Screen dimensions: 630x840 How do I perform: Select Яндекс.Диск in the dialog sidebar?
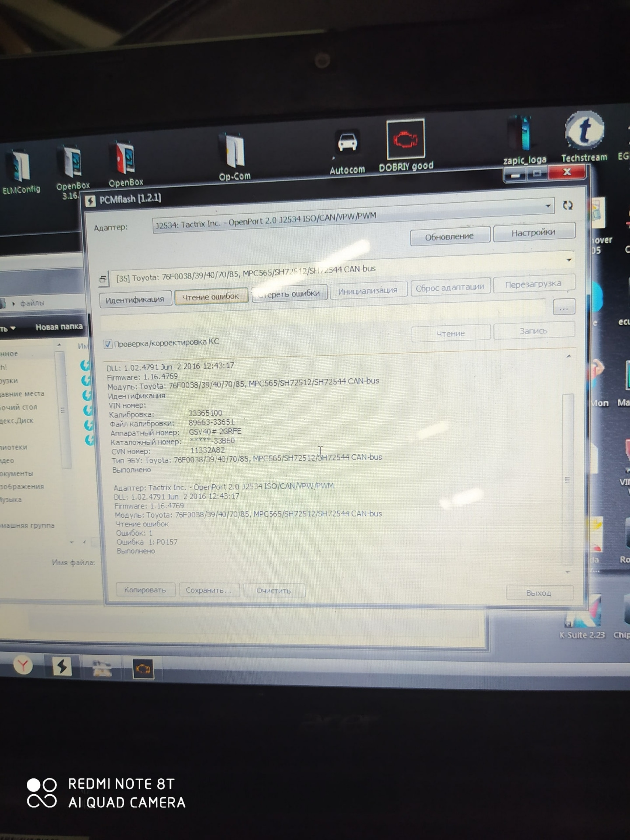click(17, 421)
